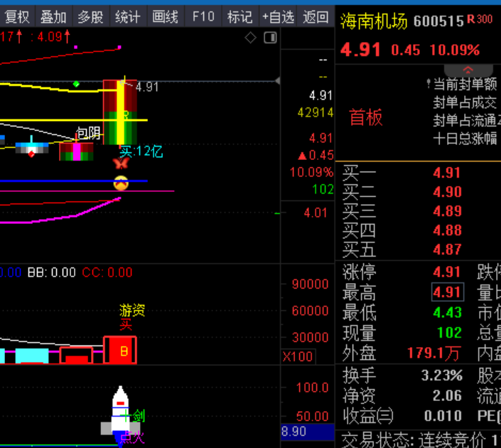
Task: Select the 多股 multi-stock view
Action: coord(91,16)
